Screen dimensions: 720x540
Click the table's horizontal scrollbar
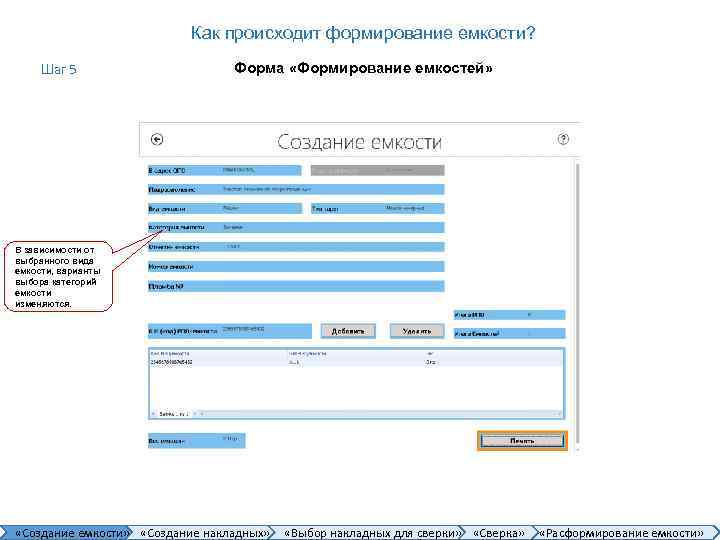pyautogui.click(x=381, y=414)
